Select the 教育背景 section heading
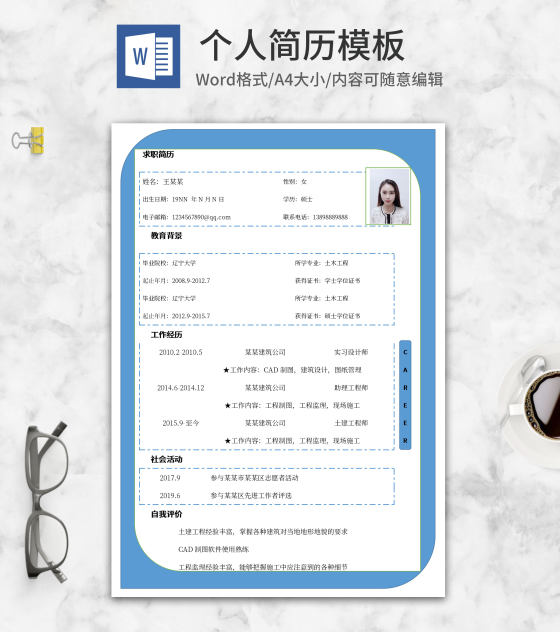 point(166,236)
